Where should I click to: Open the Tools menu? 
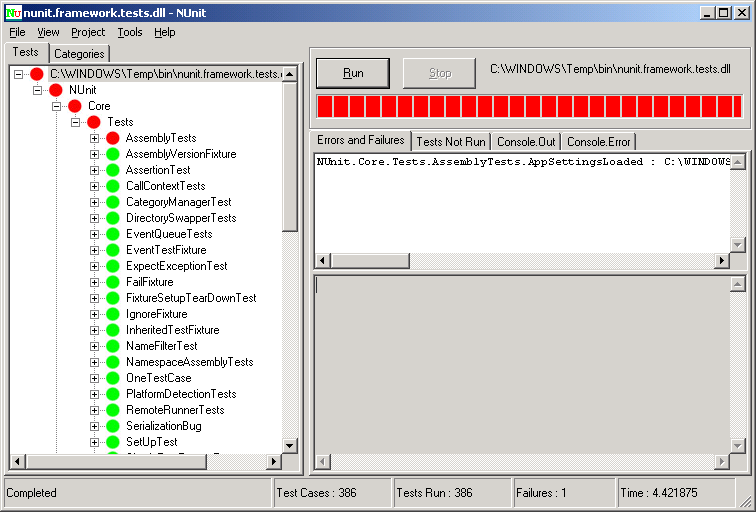130,32
